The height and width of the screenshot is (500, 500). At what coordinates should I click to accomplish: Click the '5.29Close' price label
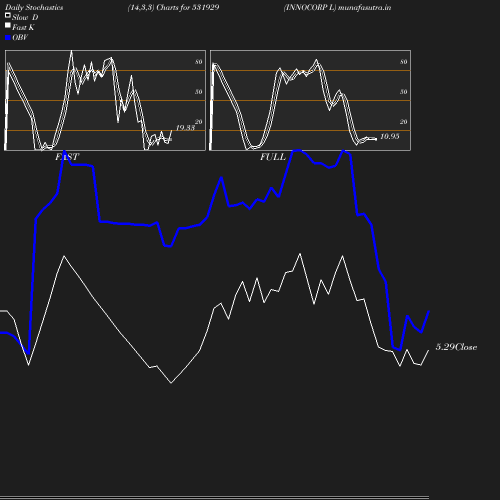click(456, 347)
